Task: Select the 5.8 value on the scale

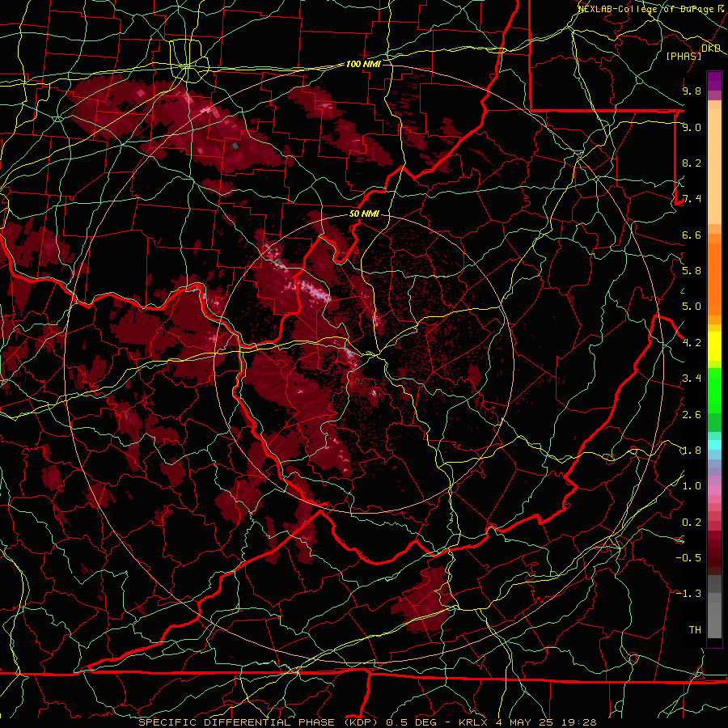Action: click(x=692, y=271)
